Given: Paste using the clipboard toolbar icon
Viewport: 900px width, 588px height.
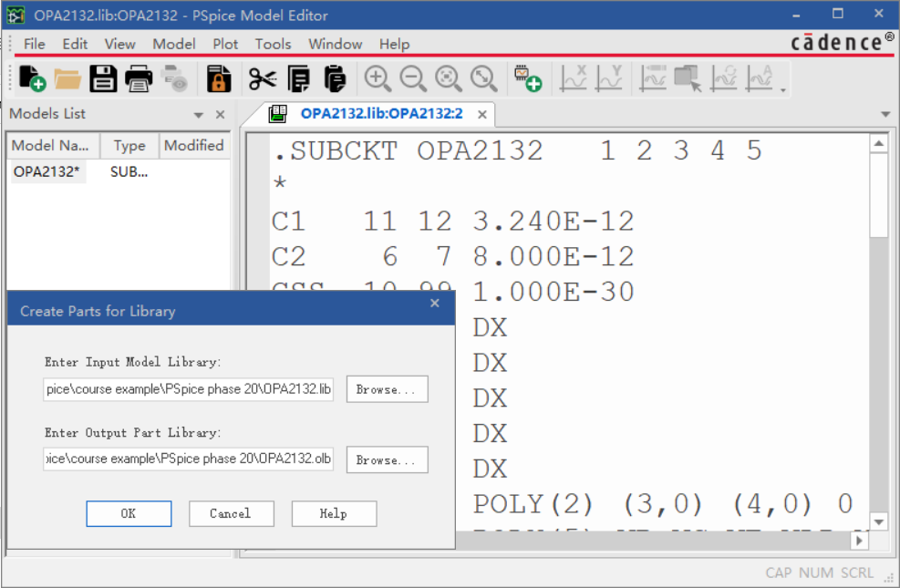Looking at the screenshot, I should click(x=335, y=78).
